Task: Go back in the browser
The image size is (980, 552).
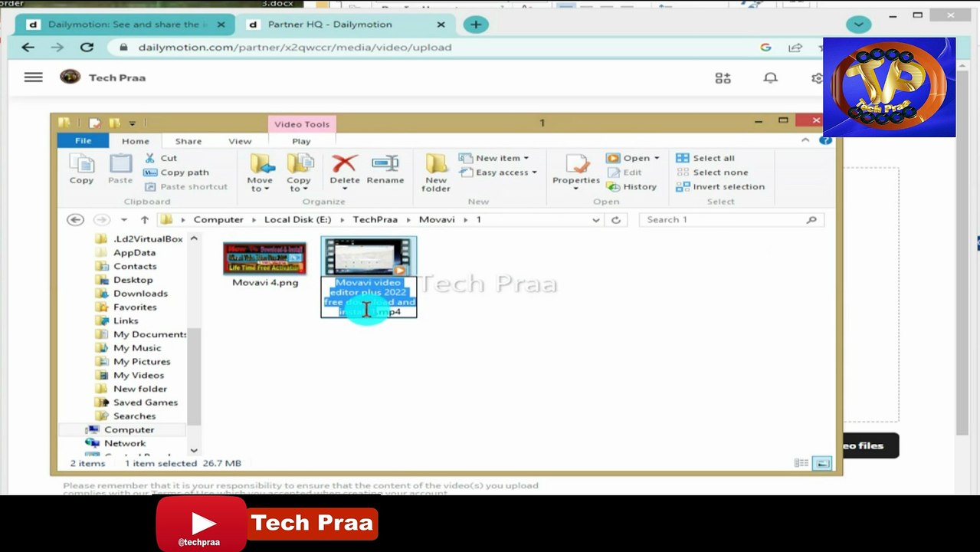Action: [28, 48]
